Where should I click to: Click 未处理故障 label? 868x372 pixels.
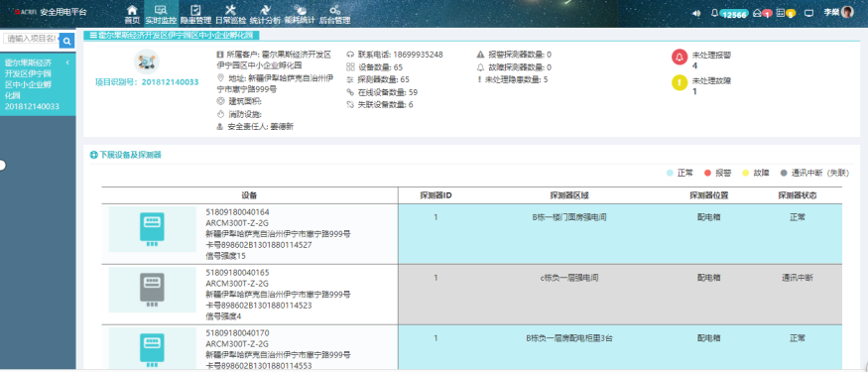pos(711,80)
